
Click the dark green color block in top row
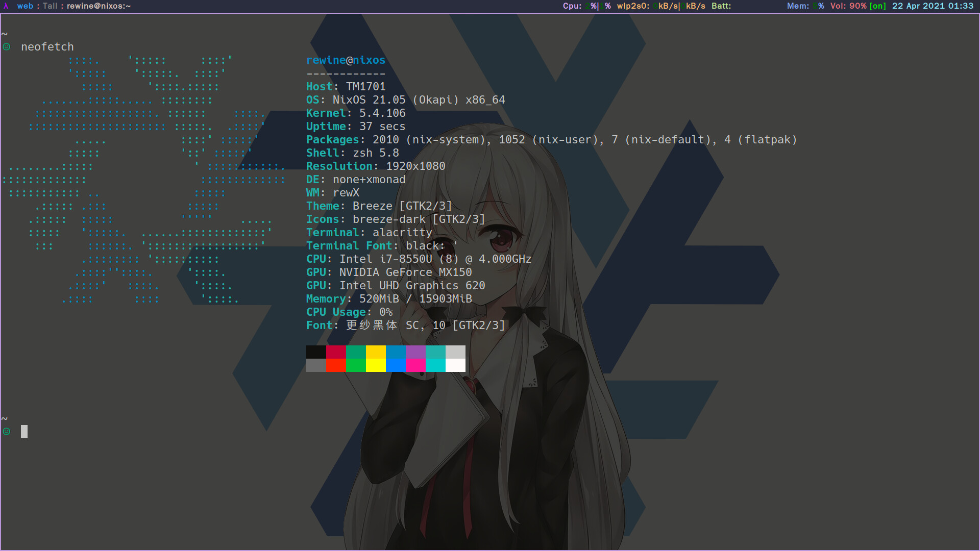tap(356, 352)
